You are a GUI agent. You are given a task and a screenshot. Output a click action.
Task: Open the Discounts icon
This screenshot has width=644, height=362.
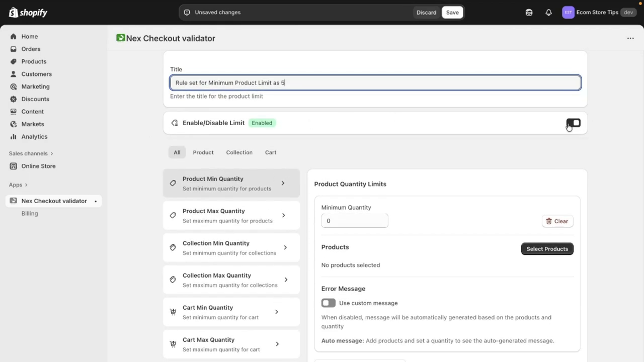tap(14, 99)
